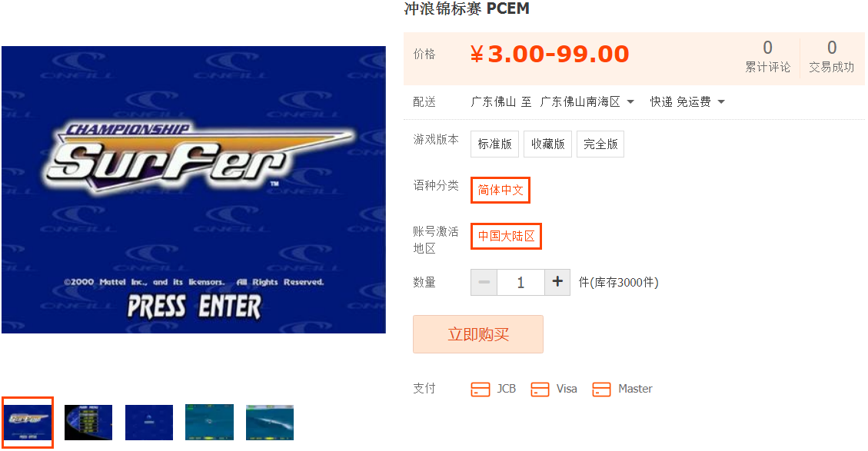Click the Visa payment card icon
Image resolution: width=868 pixels, height=451 pixels.
coord(540,389)
